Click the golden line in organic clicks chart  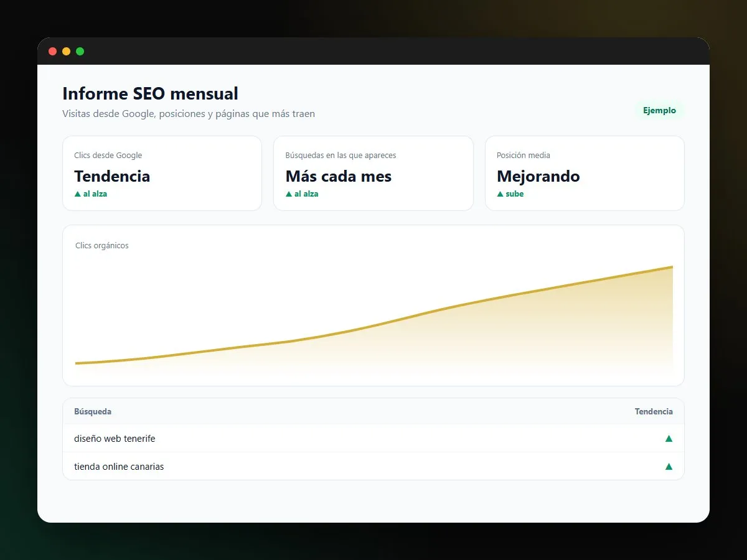374,326
